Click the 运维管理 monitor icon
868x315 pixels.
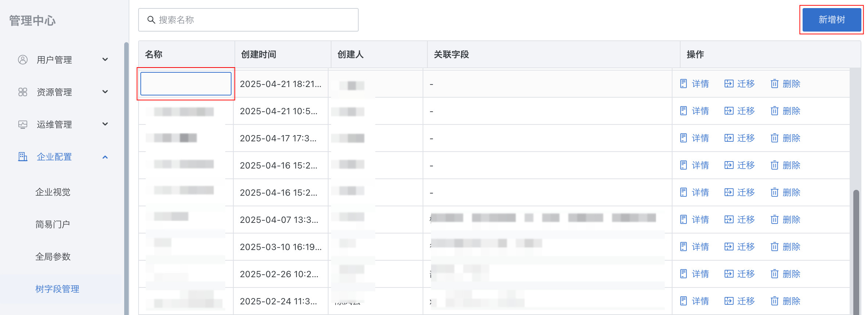(23, 124)
